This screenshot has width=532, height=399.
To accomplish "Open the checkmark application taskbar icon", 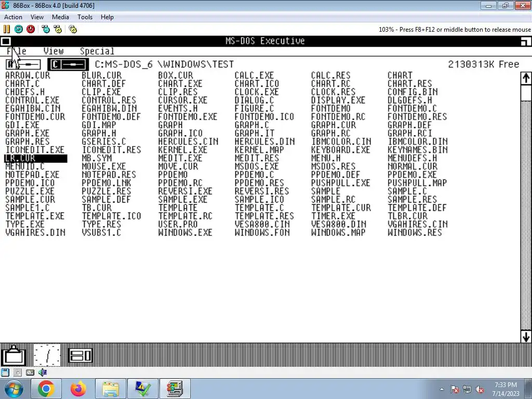I will (x=143, y=389).
